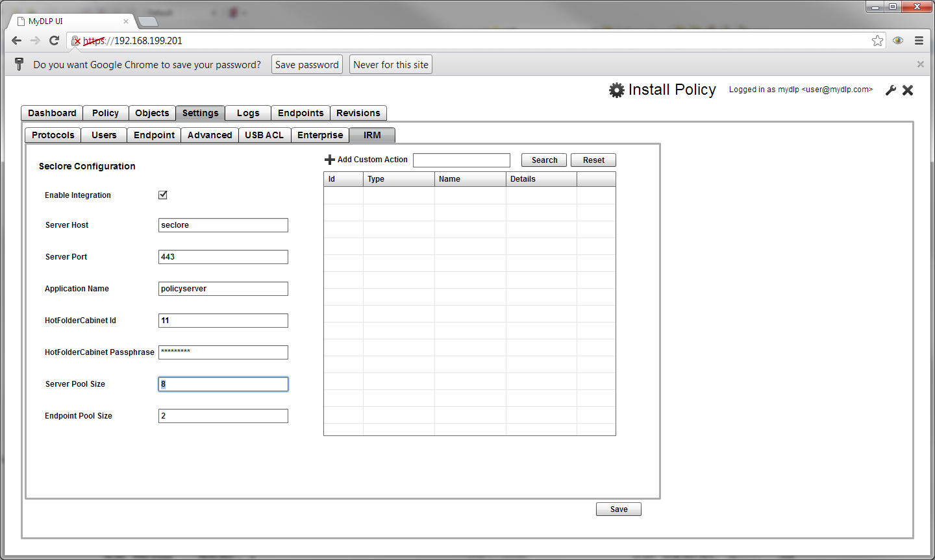Go back with browser back arrow
Image resolution: width=935 pixels, height=560 pixels.
click(16, 40)
